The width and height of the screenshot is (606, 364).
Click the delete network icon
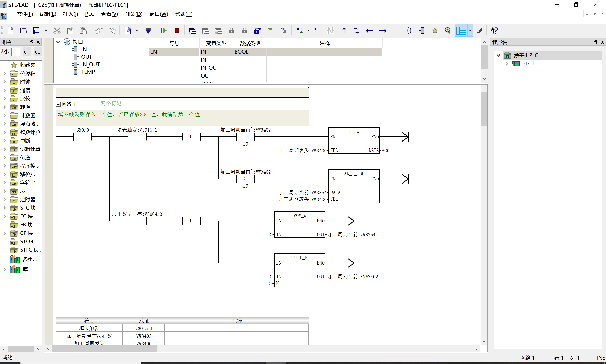pos(317,31)
